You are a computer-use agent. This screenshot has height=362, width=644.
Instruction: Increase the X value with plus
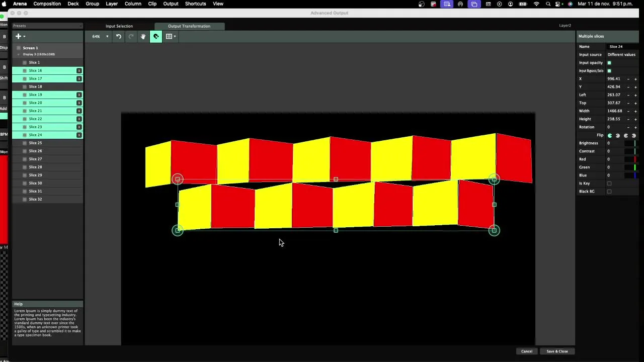click(635, 79)
